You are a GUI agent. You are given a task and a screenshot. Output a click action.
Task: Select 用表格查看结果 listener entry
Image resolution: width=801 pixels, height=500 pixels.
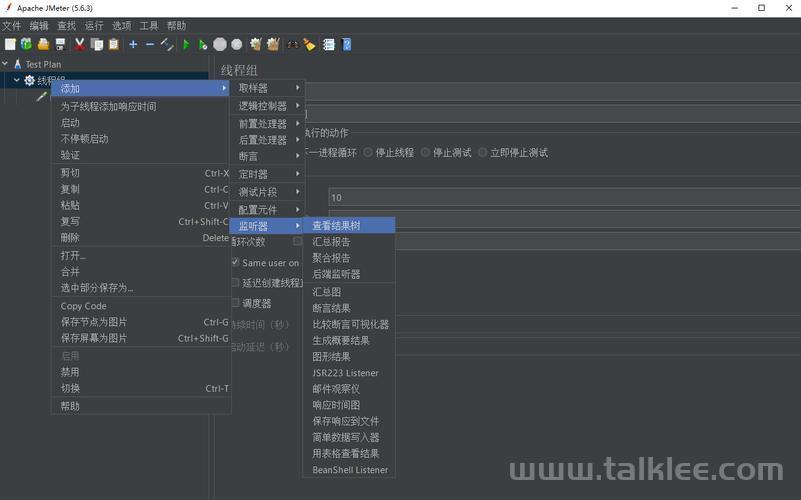pos(349,454)
